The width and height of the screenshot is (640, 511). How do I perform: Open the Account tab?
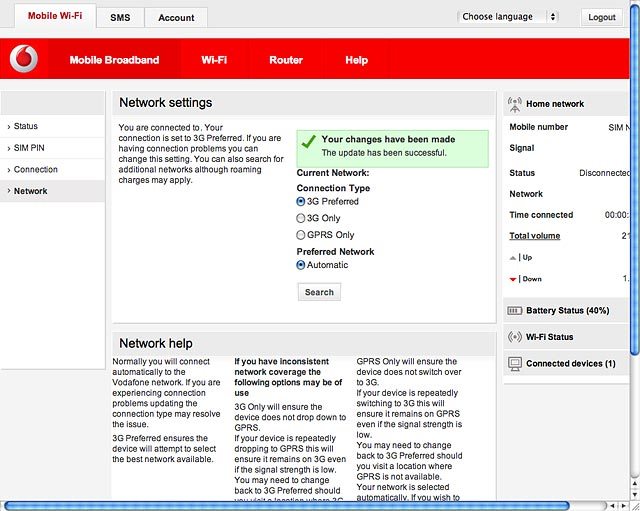click(176, 18)
